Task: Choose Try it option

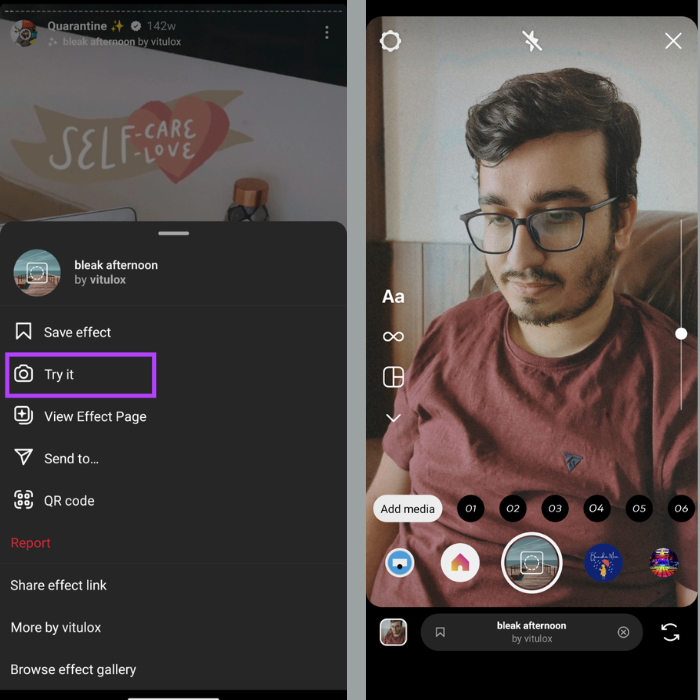Action: (x=81, y=375)
